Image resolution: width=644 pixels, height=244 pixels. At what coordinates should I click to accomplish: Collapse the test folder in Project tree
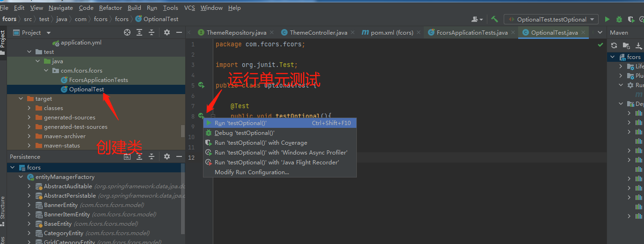point(29,52)
